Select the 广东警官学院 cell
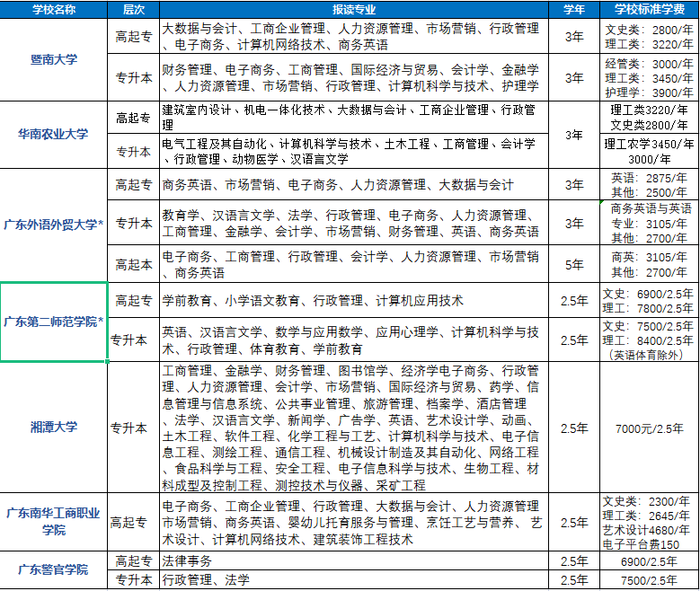Screen dimensions: 700x591 [54, 570]
